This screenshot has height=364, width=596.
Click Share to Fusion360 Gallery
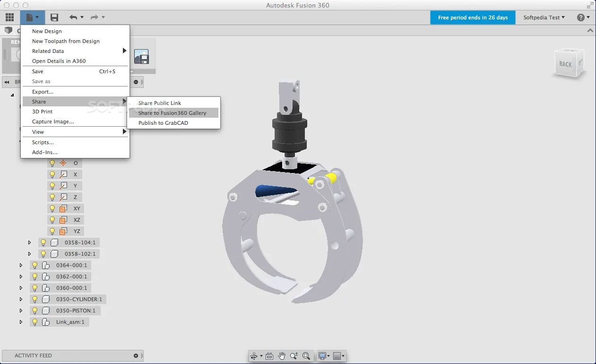pos(174,113)
